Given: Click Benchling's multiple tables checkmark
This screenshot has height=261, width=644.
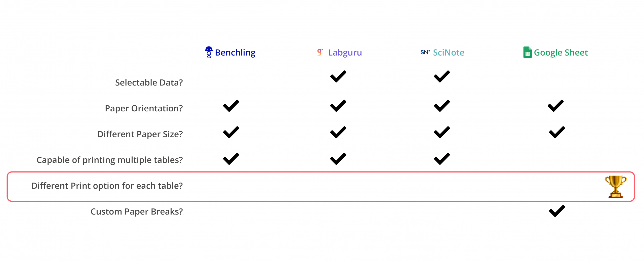Looking at the screenshot, I should coord(231,159).
